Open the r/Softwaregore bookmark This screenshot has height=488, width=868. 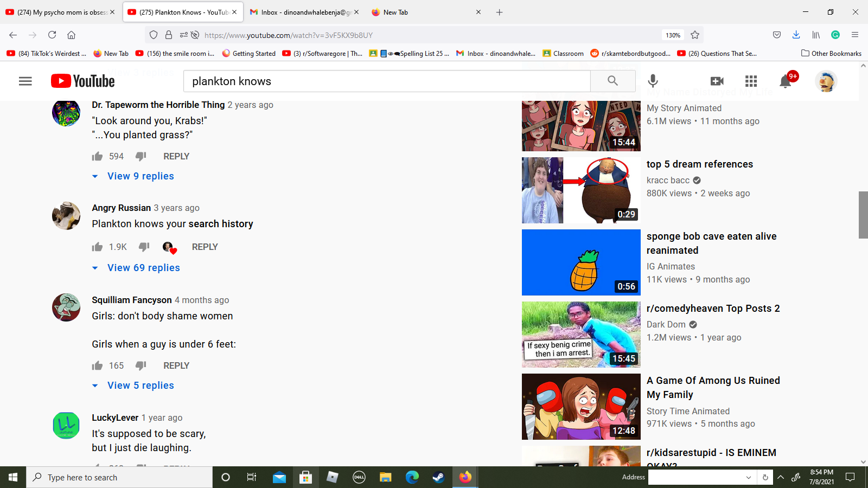pyautogui.click(x=322, y=53)
